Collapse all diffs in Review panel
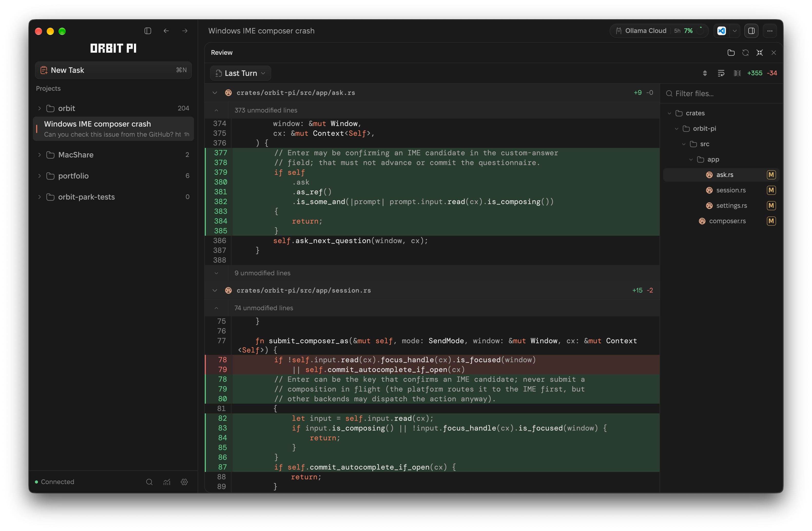This screenshot has width=812, height=531. (x=759, y=53)
